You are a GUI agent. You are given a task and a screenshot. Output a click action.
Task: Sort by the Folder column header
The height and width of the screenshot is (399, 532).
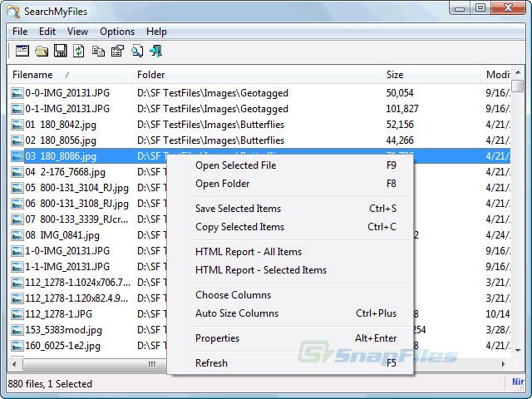pyautogui.click(x=256, y=75)
